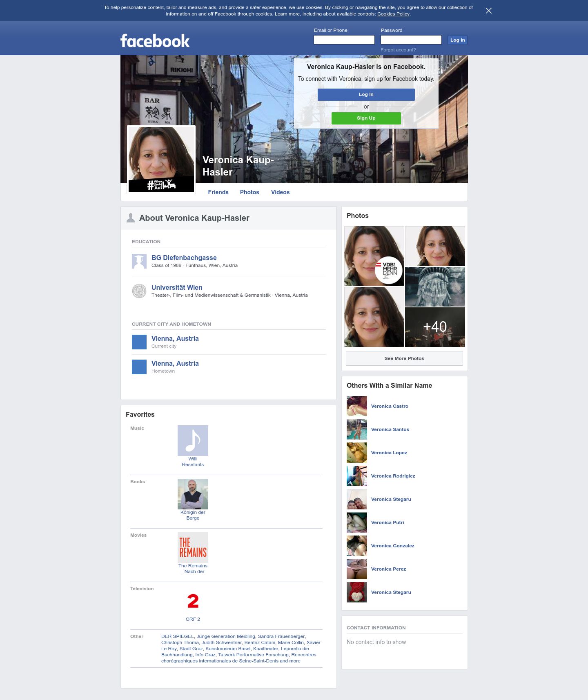
Task: Click Veronica Putri's avatar thumbnail
Action: 357,522
